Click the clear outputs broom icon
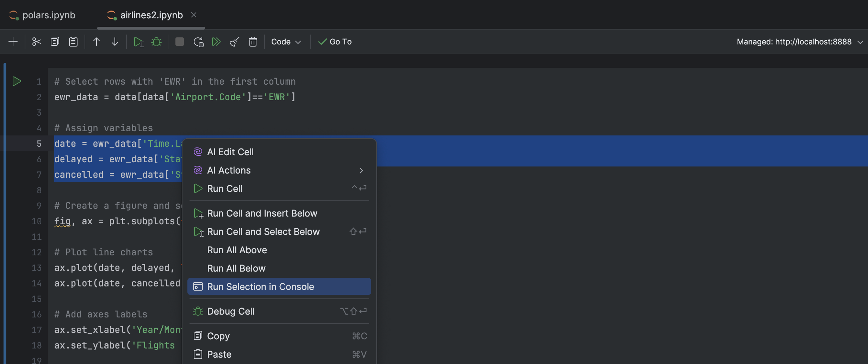Image resolution: width=868 pixels, height=364 pixels. 235,42
